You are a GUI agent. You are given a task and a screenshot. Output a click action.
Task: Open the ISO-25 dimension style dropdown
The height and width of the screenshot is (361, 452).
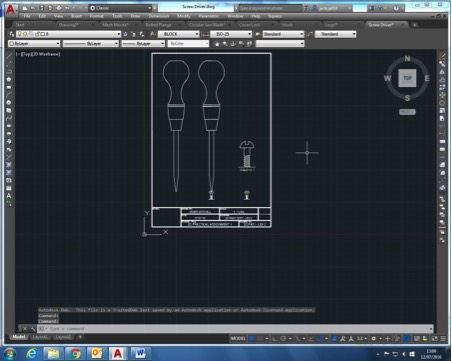point(231,34)
